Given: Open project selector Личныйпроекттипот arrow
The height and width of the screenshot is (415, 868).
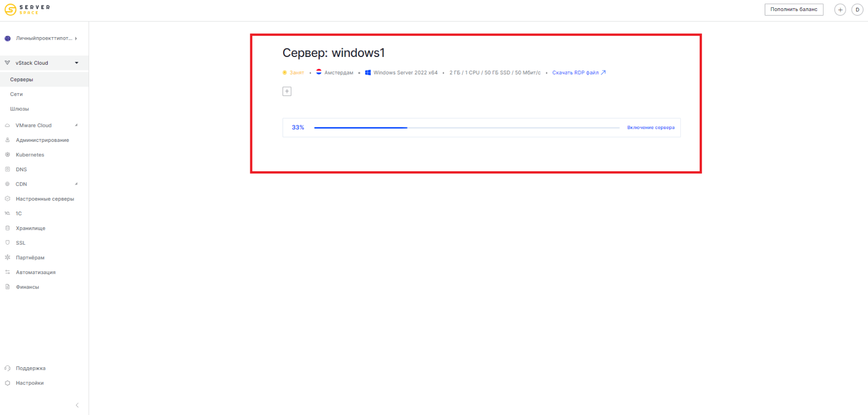Looking at the screenshot, I should (76, 39).
